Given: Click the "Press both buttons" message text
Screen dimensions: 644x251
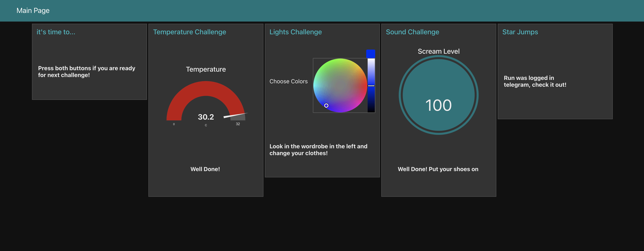Looking at the screenshot, I should 86,72.
